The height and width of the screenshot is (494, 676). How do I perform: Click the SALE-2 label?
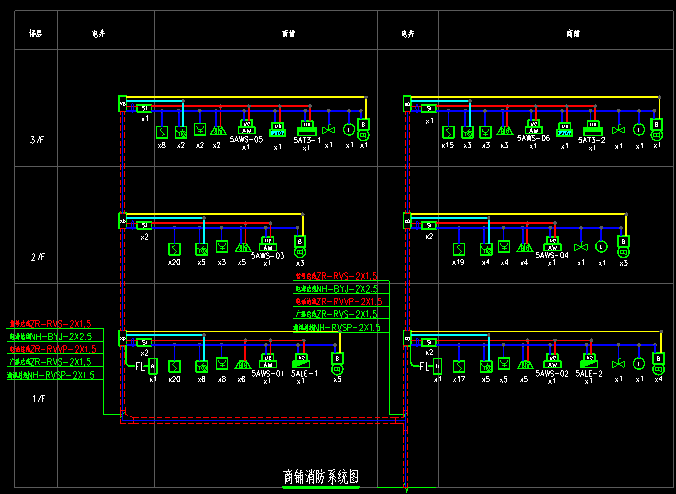[589, 373]
